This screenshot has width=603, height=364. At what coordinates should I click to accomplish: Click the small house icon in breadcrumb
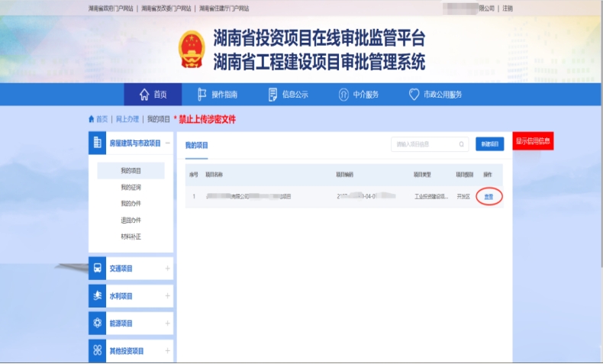tap(91, 119)
